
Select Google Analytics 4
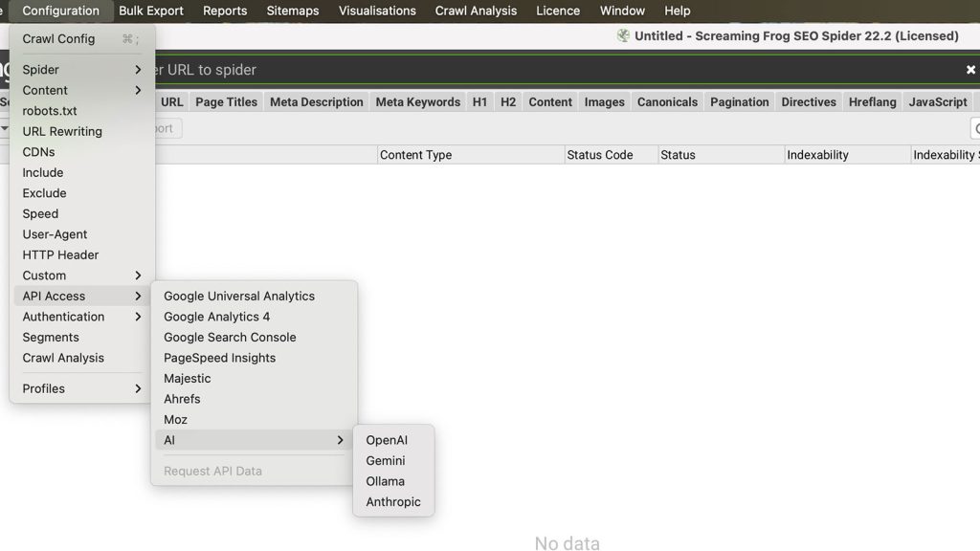pos(254,317)
